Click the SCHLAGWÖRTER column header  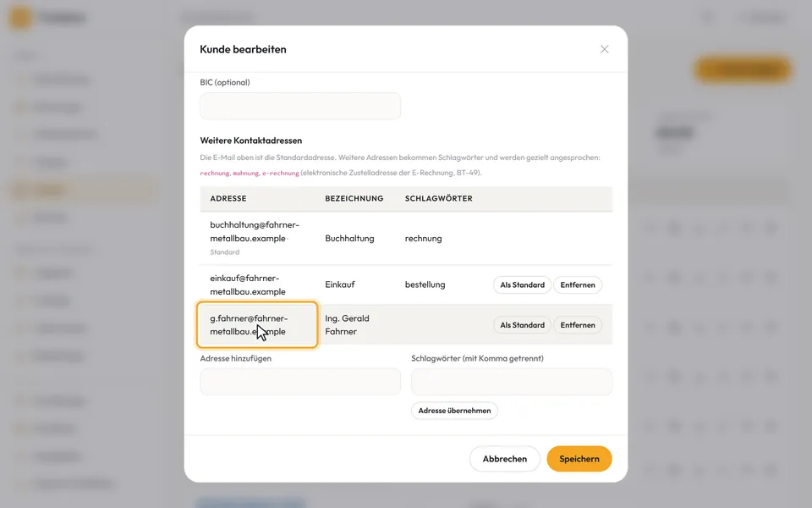point(439,198)
